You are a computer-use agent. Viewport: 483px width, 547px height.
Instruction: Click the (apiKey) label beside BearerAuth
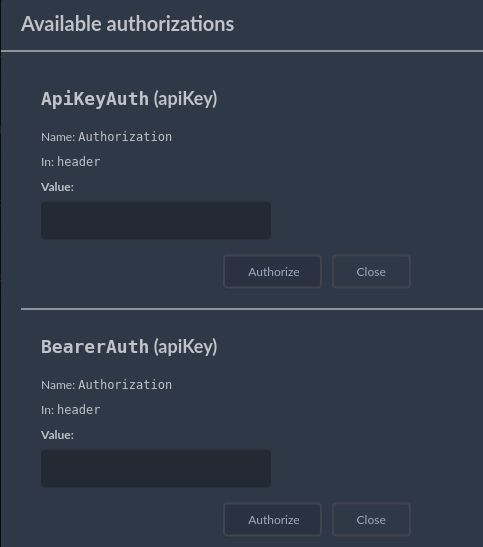tap(185, 347)
